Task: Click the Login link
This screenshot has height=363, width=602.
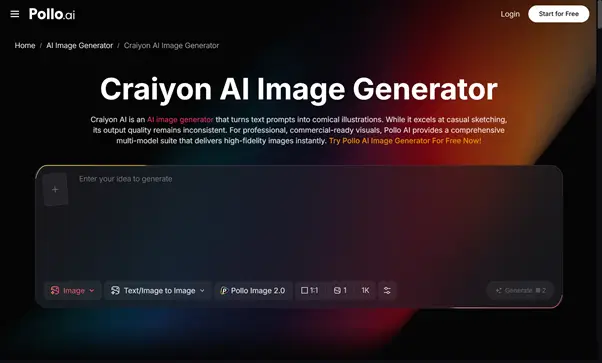Action: point(510,14)
